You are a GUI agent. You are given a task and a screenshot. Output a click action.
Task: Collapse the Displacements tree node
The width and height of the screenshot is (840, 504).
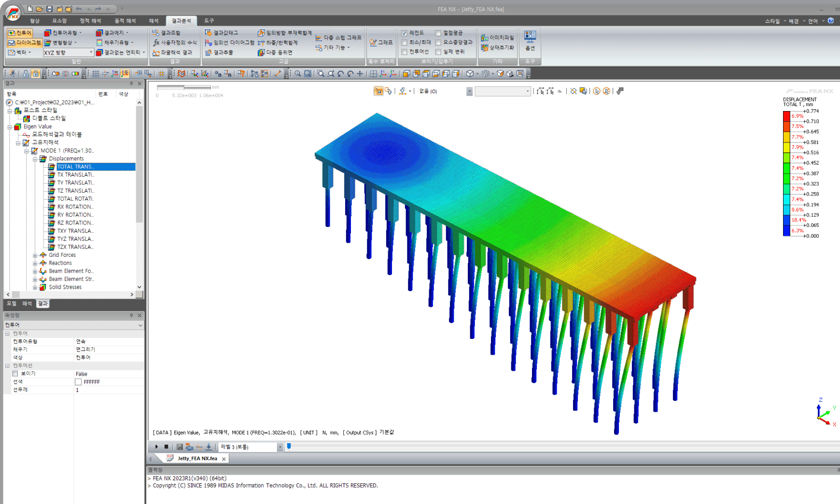pyautogui.click(x=35, y=159)
